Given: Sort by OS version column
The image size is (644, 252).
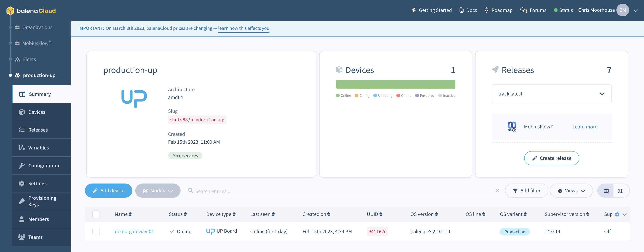Looking at the screenshot, I should pos(424,214).
